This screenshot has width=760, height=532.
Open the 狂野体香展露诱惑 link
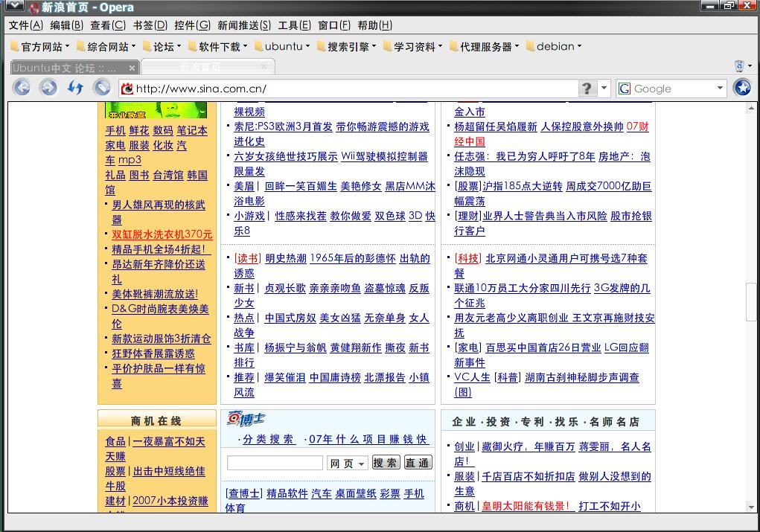pyautogui.click(x=153, y=353)
